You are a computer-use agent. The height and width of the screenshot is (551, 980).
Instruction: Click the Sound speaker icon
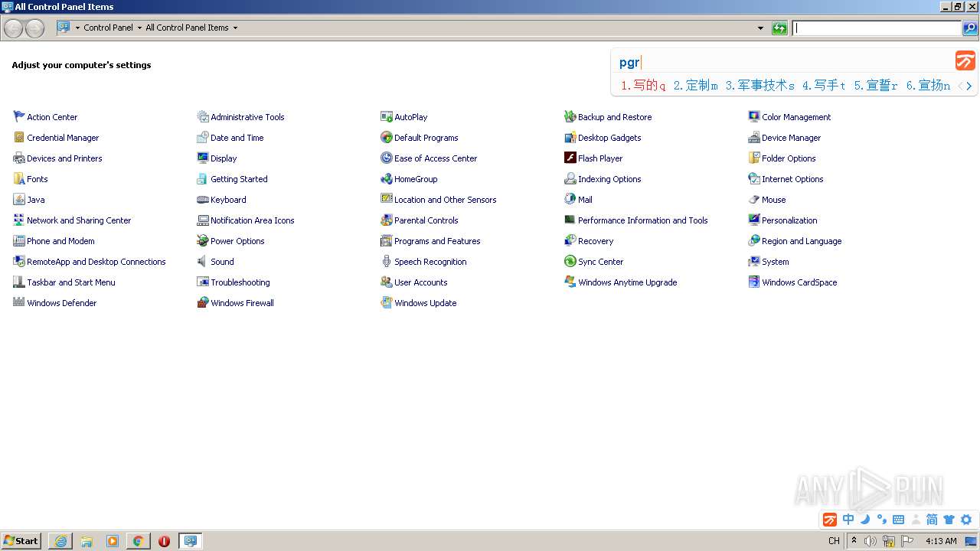203,261
